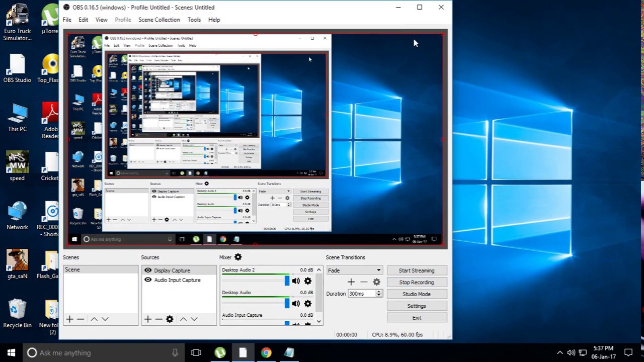Hide the Display Capture source

148,270
